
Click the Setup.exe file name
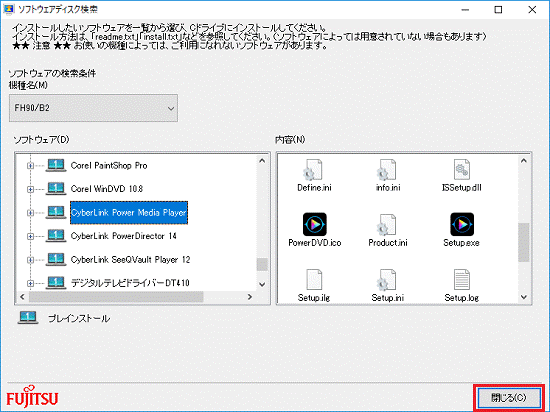[x=461, y=243]
